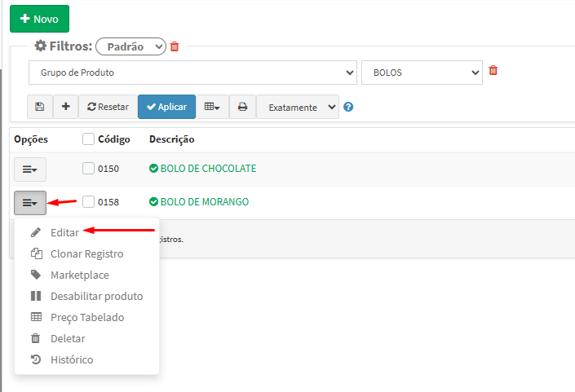Select Clonar Registro in the menu
The width and height of the screenshot is (575, 392).
coord(86,253)
